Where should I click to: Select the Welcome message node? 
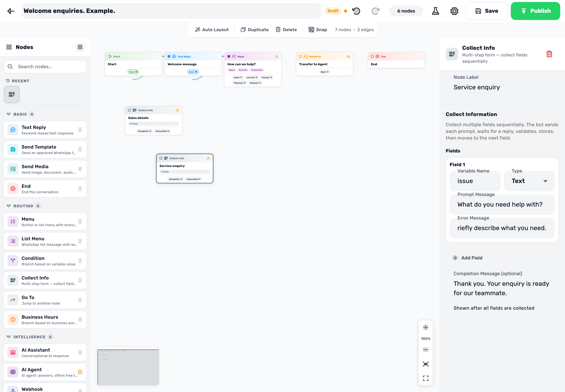193,64
